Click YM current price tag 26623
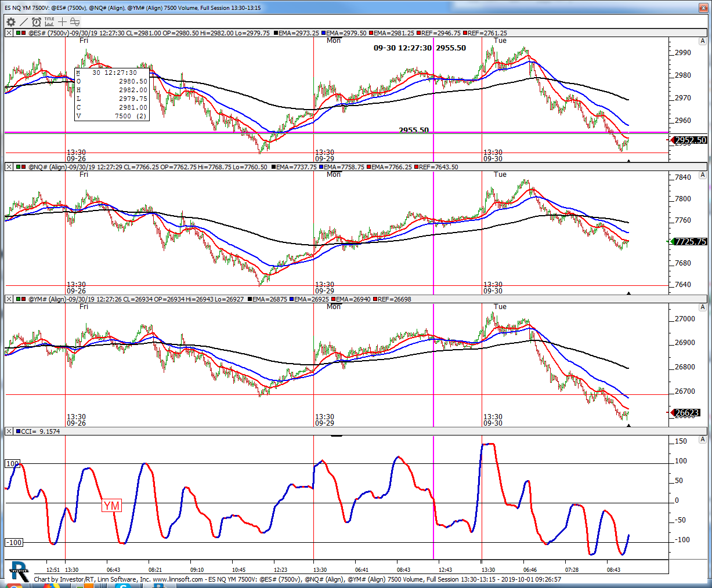The image size is (712, 588). pos(686,413)
